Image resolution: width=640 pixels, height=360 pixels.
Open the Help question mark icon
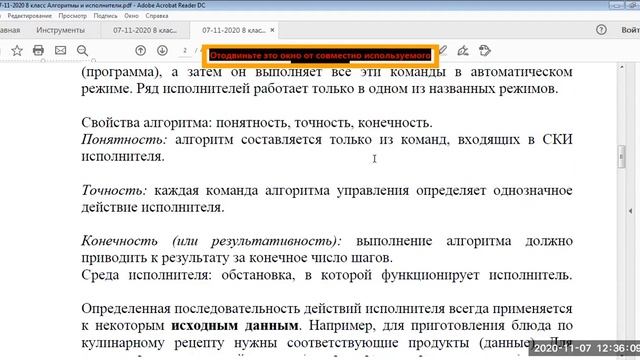point(601,30)
